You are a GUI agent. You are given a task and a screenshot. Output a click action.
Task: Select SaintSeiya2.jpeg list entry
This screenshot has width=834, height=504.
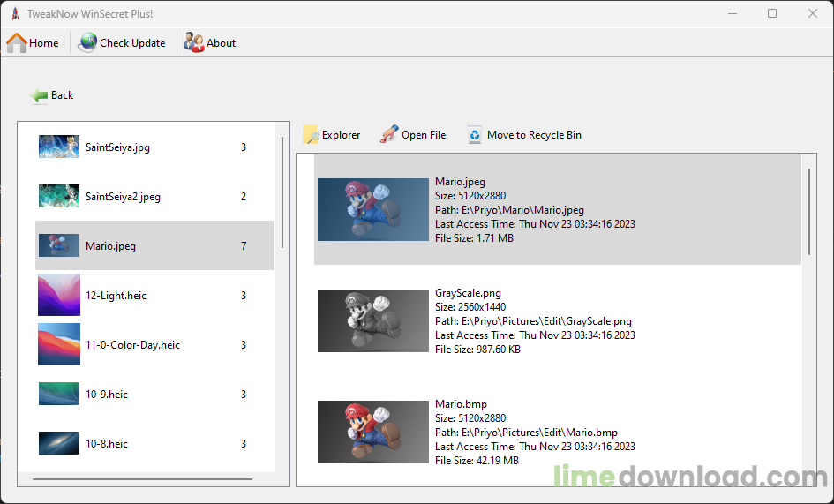click(x=123, y=197)
